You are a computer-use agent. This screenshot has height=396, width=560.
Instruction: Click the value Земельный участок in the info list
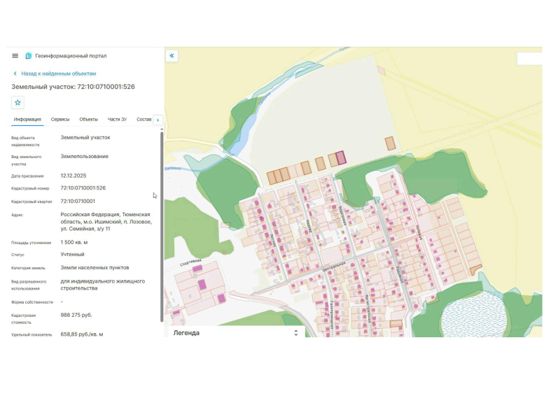click(85, 137)
